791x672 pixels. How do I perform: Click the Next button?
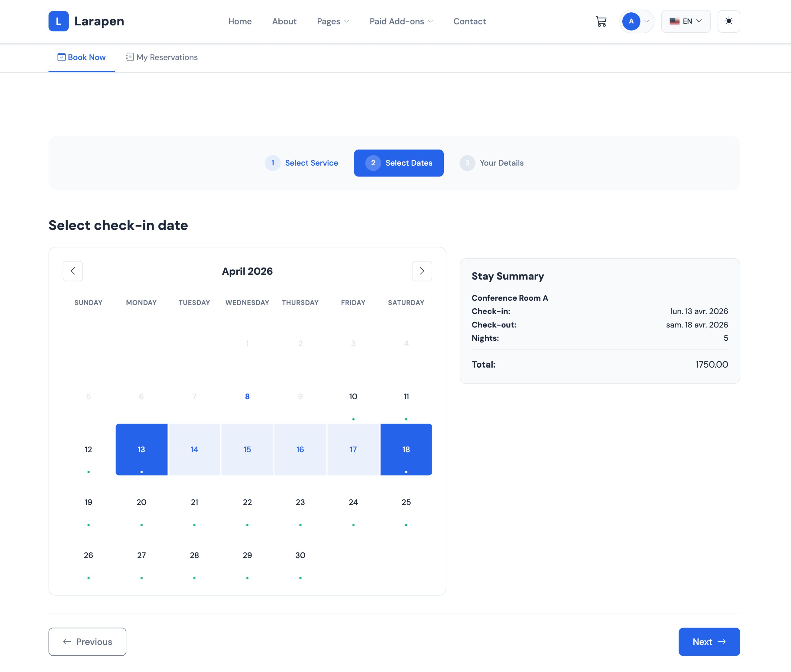click(709, 641)
